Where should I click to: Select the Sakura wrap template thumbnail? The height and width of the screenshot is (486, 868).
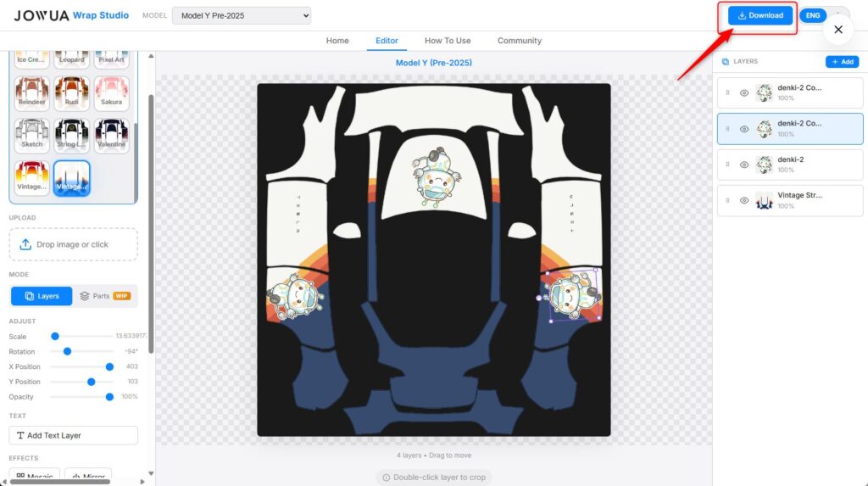click(111, 92)
